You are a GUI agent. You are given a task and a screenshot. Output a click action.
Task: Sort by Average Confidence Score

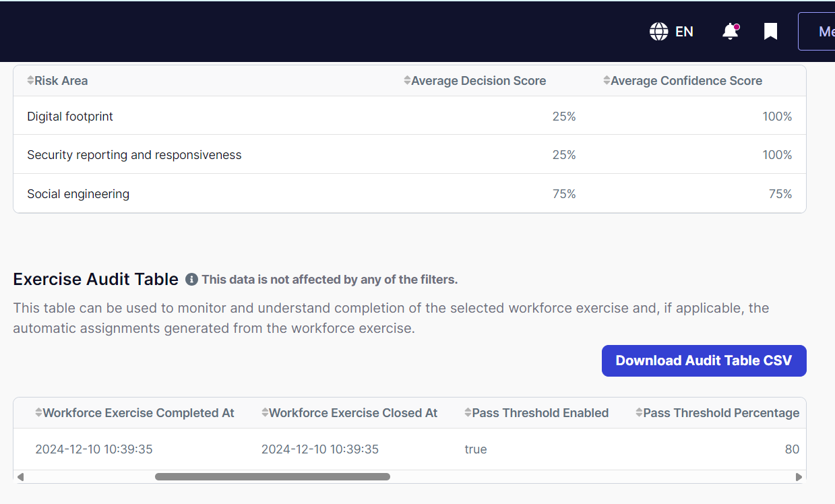tap(683, 81)
